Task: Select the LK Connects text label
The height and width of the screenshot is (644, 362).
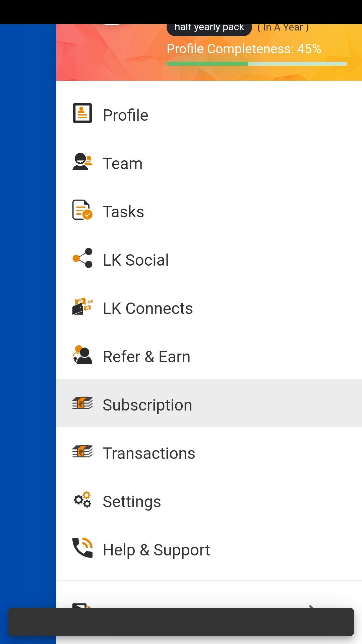Action: pos(148,309)
